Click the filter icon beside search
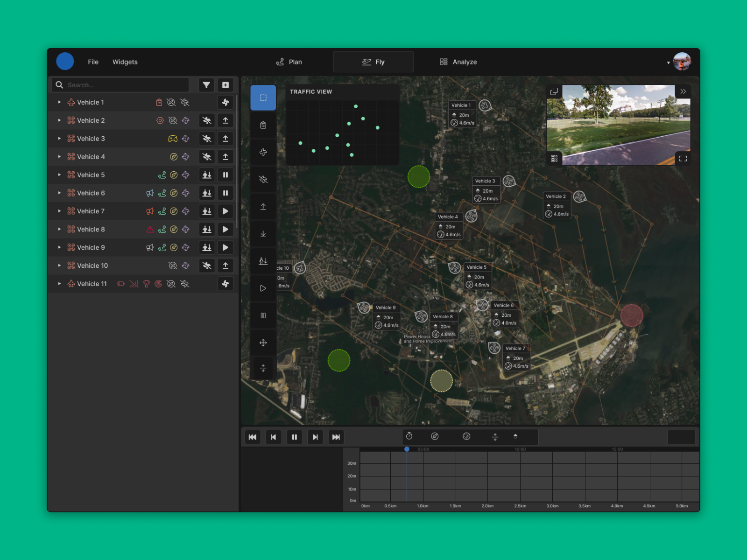747x560 pixels. (x=206, y=85)
